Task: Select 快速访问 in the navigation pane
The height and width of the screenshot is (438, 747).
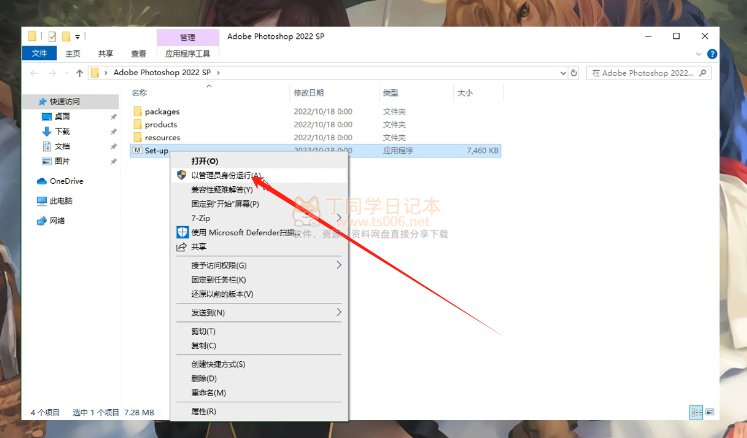Action: (x=65, y=102)
